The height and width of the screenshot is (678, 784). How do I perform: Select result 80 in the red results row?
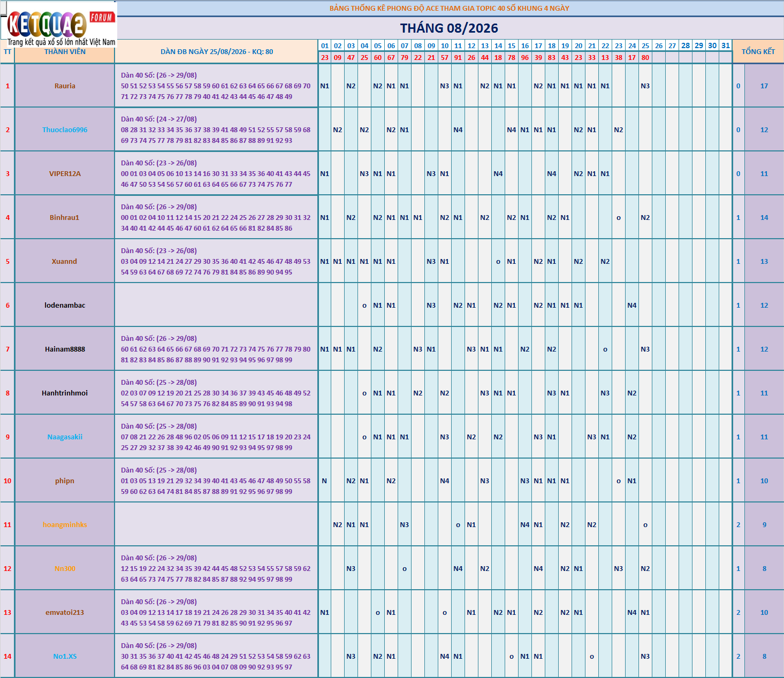(x=645, y=57)
